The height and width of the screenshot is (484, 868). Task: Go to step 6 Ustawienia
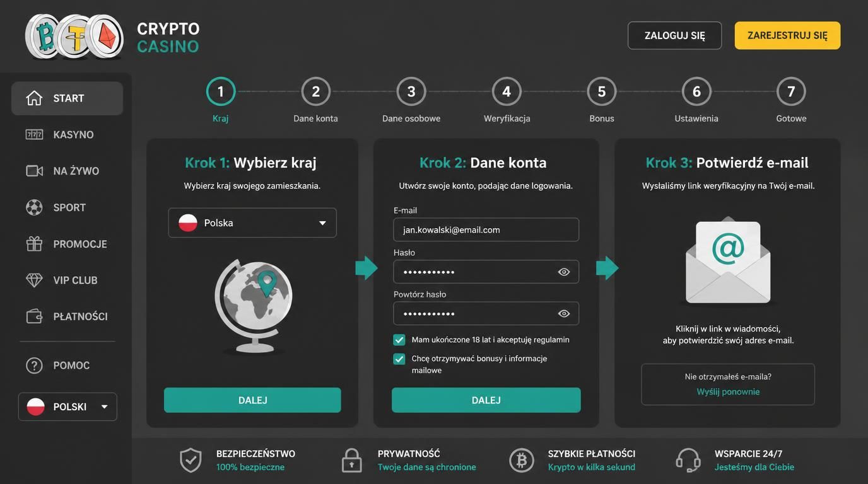(696, 91)
